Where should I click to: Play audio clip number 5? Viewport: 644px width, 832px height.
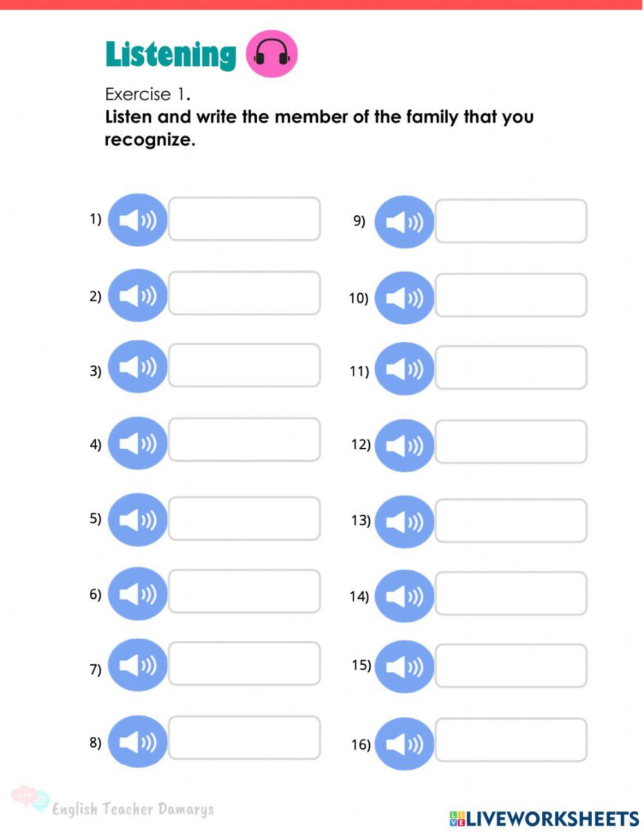[x=137, y=519]
